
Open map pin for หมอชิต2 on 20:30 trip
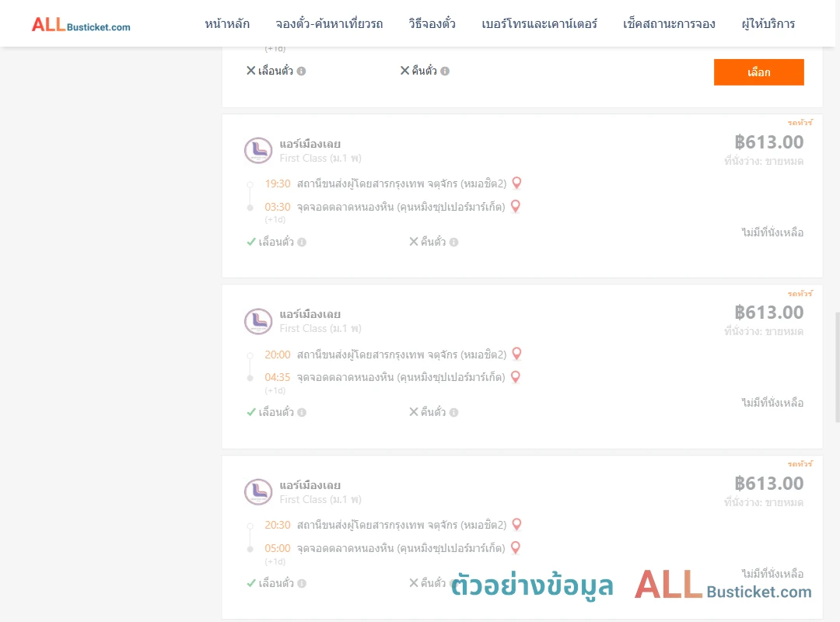[516, 525]
